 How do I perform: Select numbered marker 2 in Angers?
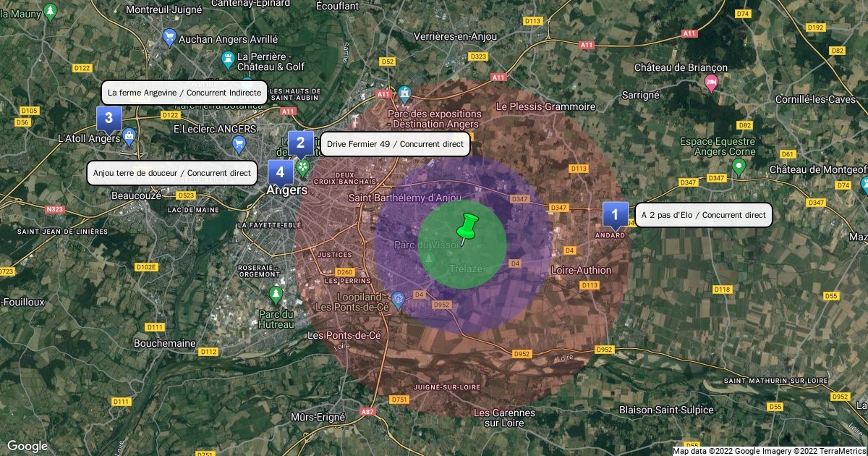point(300,144)
